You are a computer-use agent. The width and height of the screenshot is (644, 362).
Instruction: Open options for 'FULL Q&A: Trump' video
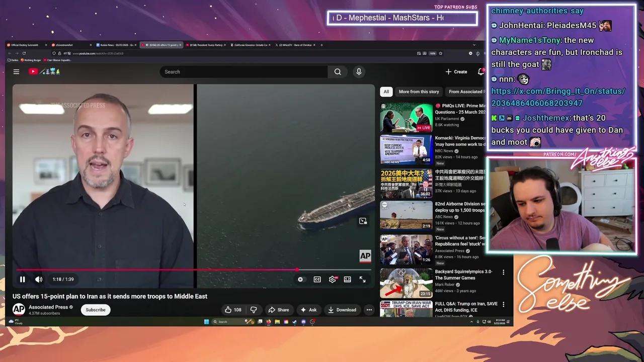point(503,305)
